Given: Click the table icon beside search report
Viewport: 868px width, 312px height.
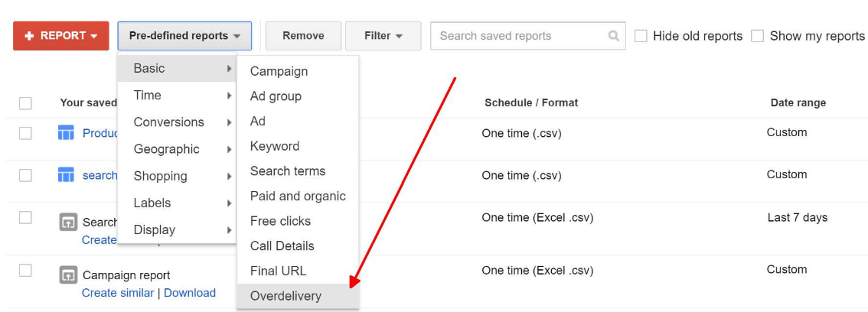Looking at the screenshot, I should point(66,175).
